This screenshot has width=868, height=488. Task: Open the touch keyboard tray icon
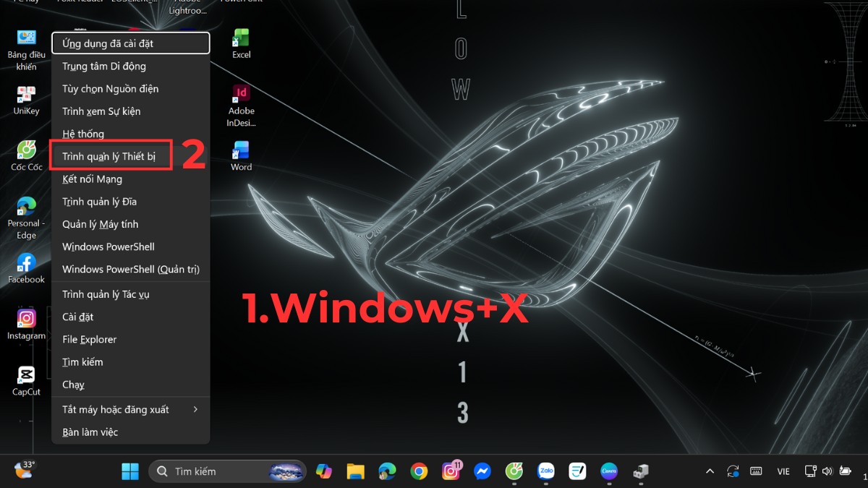point(756,471)
